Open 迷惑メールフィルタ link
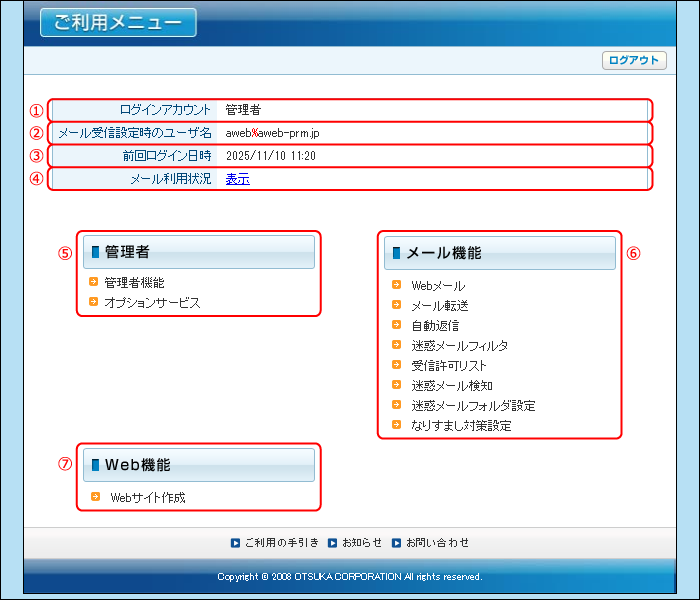 (459, 345)
